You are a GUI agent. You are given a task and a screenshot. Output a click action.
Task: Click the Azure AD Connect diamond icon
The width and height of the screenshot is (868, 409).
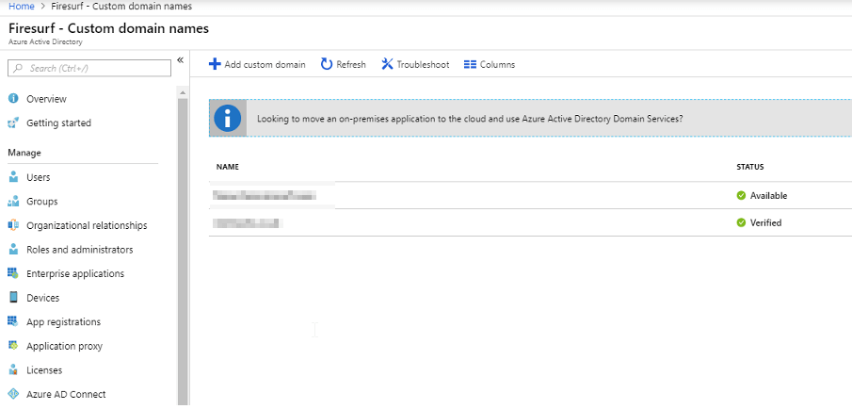(14, 394)
